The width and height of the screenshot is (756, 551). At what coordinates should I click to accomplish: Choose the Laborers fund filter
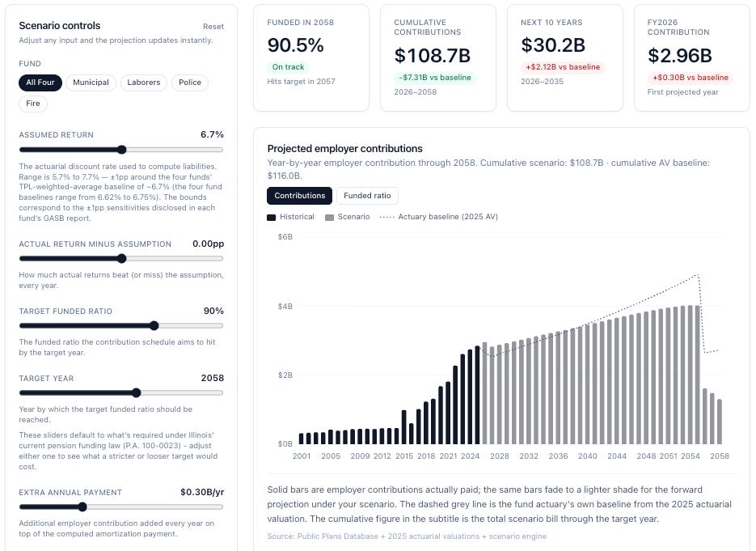(144, 83)
